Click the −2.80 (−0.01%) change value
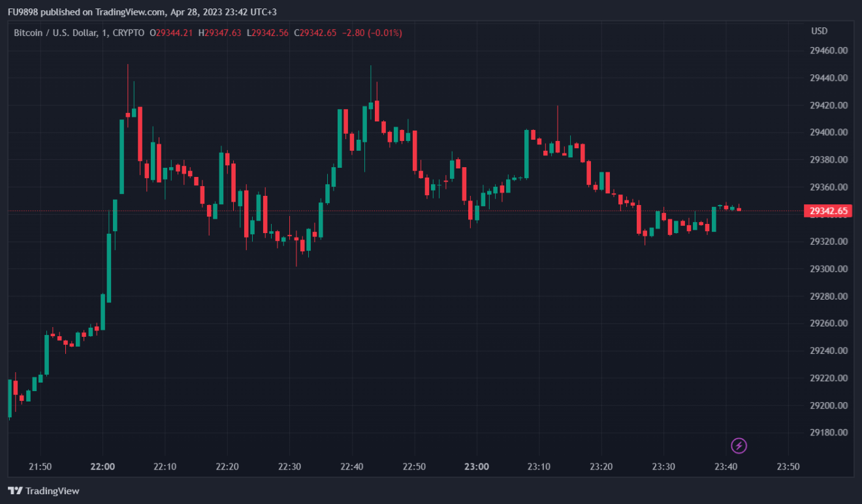 [x=372, y=33]
